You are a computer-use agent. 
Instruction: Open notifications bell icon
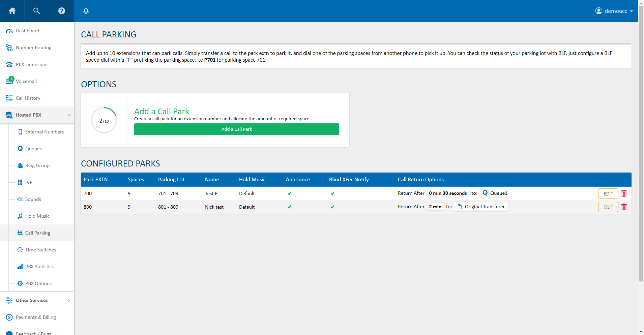[86, 11]
